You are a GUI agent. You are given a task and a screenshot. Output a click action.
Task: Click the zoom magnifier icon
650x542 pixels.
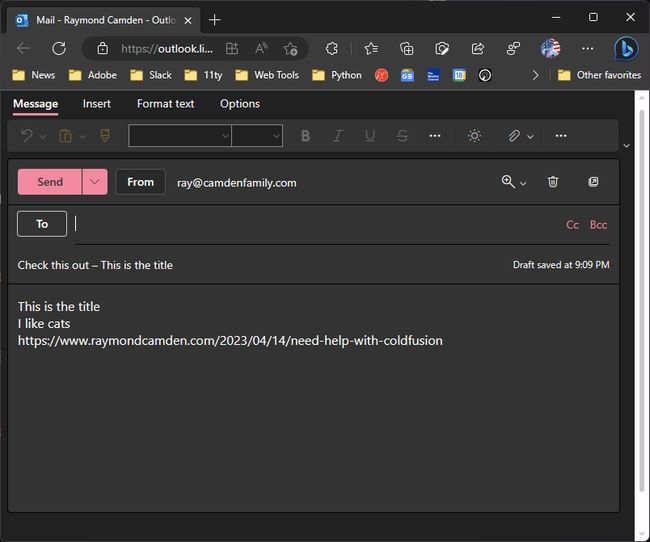point(509,182)
